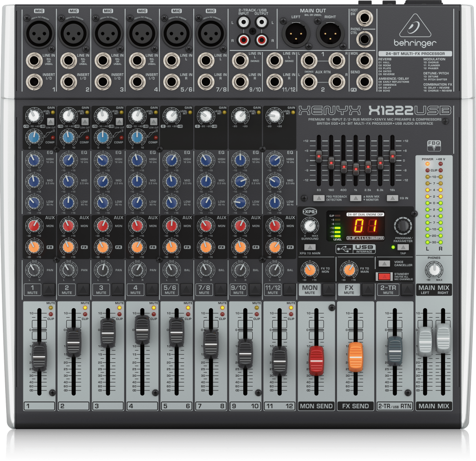The image size is (476, 461).
Task: Toggle the XPQ TO MAIN switch
Action: [x=309, y=247]
